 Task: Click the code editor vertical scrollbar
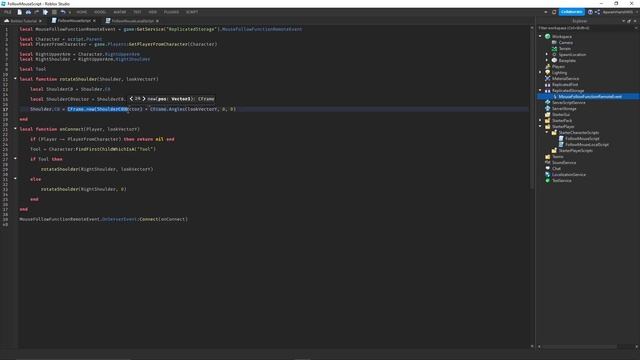tap(531, 108)
